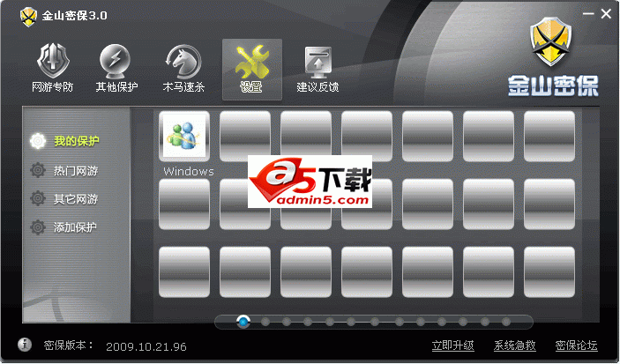
Task: Open 其他保护 lightning orb icon
Action: tap(115, 61)
